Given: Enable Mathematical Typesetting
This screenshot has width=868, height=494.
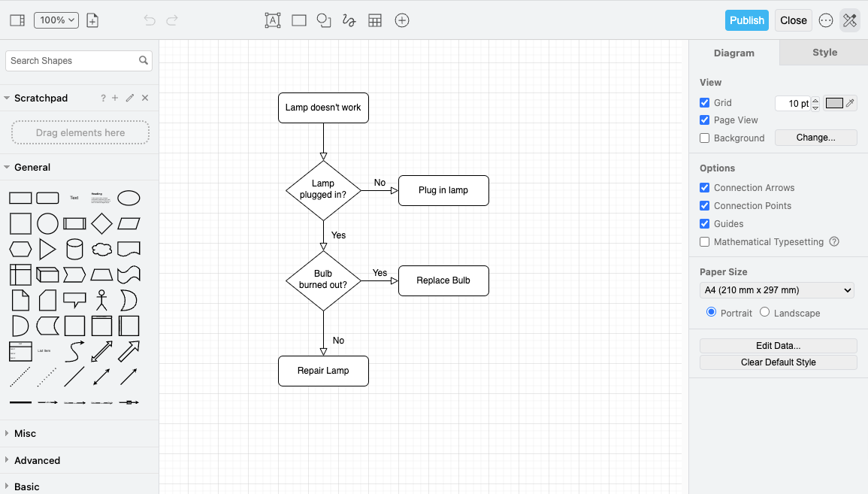Looking at the screenshot, I should pos(704,241).
